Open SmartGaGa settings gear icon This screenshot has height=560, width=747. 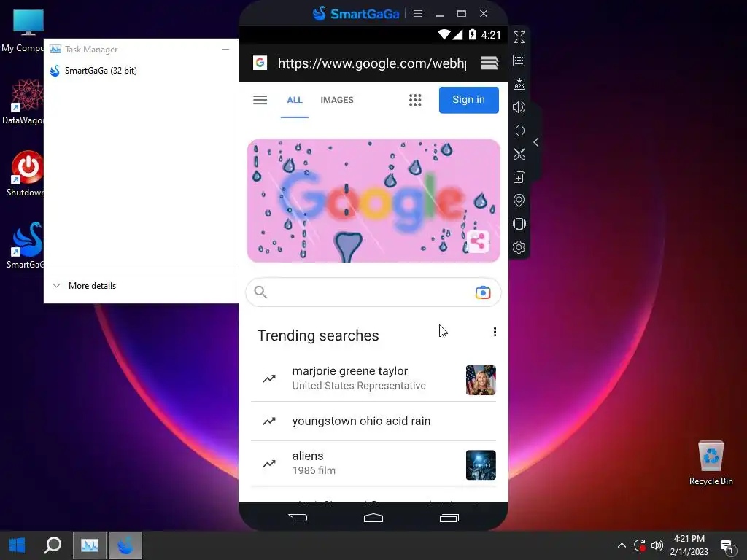[519, 247]
